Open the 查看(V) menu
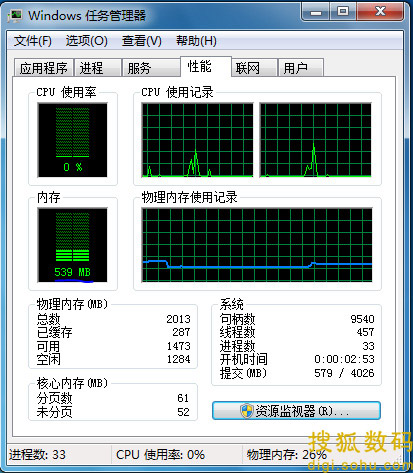The width and height of the screenshot is (413, 473). 142,41
